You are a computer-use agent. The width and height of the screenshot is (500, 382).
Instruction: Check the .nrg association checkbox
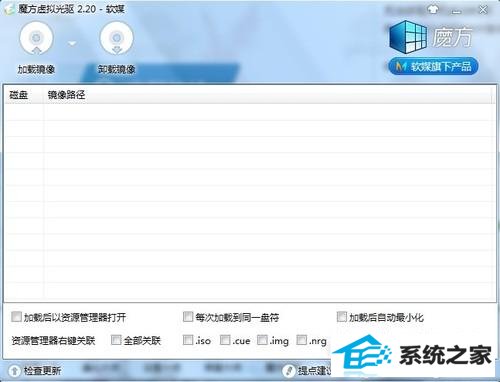[x=302, y=340]
